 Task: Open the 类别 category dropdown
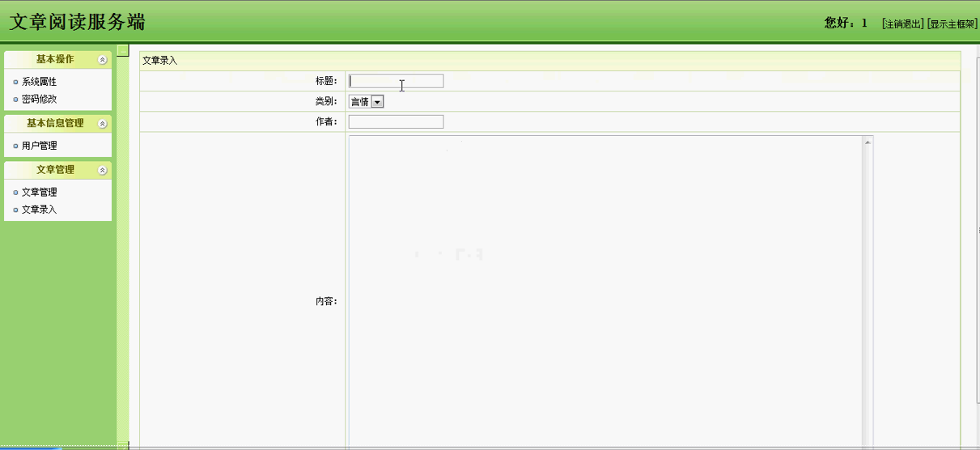coord(366,102)
